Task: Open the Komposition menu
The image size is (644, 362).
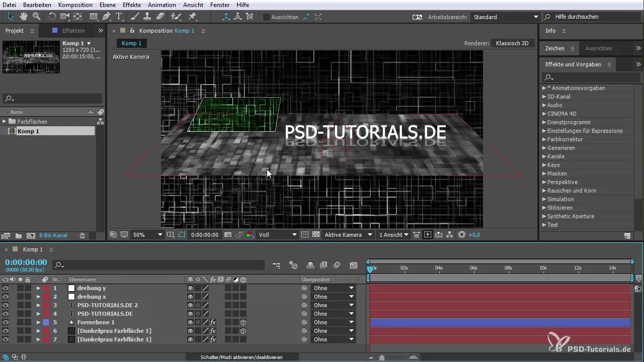Action: (75, 5)
